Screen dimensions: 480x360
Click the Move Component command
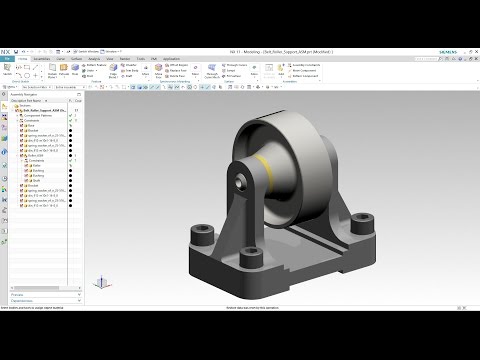(x=302, y=71)
